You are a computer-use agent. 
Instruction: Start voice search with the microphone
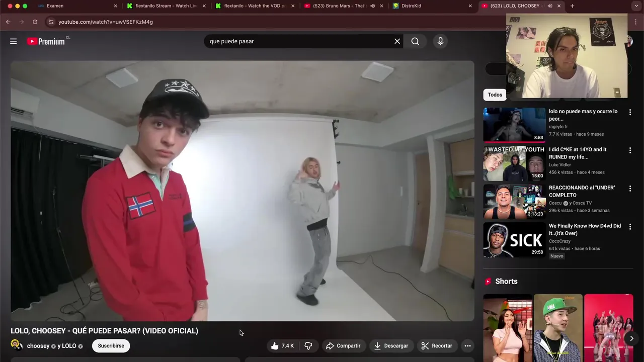click(x=440, y=41)
